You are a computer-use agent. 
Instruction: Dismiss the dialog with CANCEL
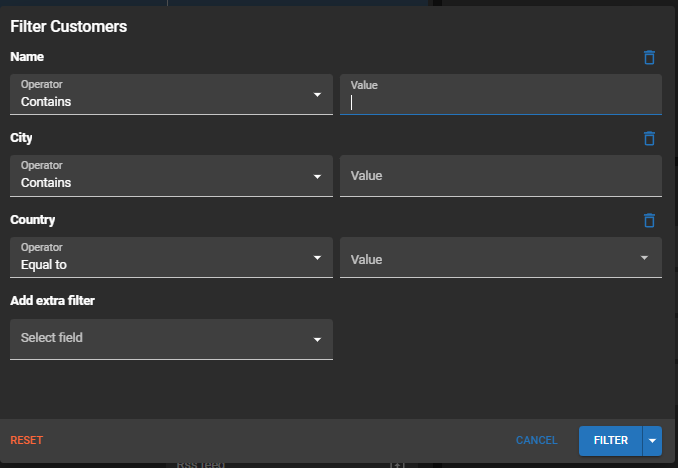pyautogui.click(x=537, y=440)
